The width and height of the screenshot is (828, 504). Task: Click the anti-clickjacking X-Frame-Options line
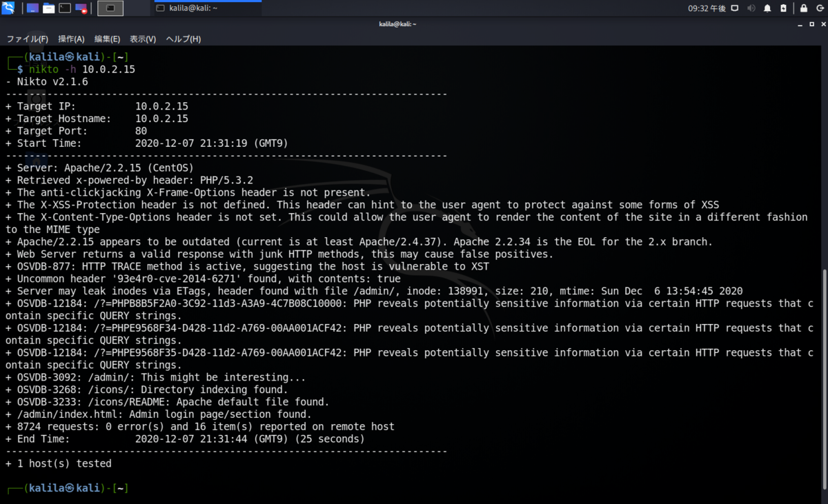point(188,193)
